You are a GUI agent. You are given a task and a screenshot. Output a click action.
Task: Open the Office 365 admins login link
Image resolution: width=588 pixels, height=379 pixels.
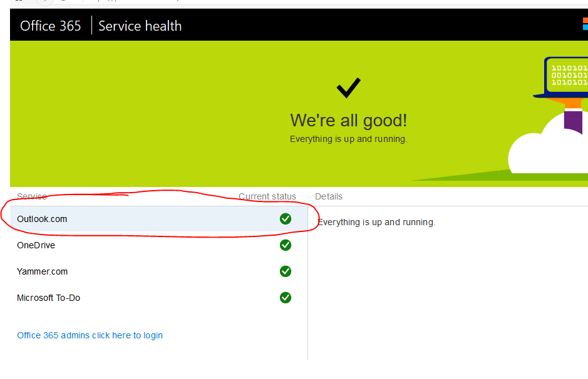click(90, 335)
